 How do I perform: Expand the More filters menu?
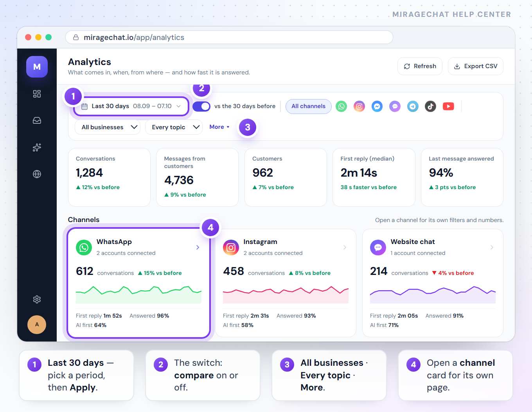click(x=219, y=127)
